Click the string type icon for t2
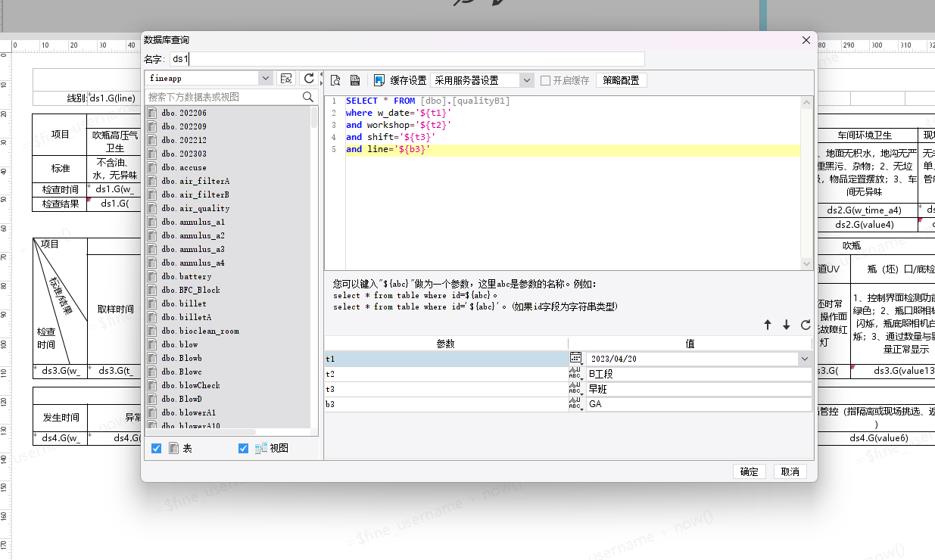 (x=576, y=374)
